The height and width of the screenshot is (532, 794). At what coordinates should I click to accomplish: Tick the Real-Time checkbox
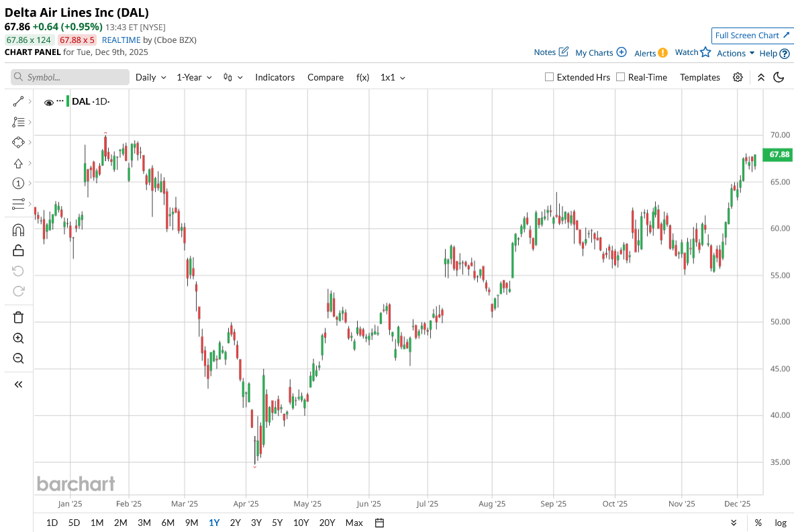pyautogui.click(x=620, y=77)
